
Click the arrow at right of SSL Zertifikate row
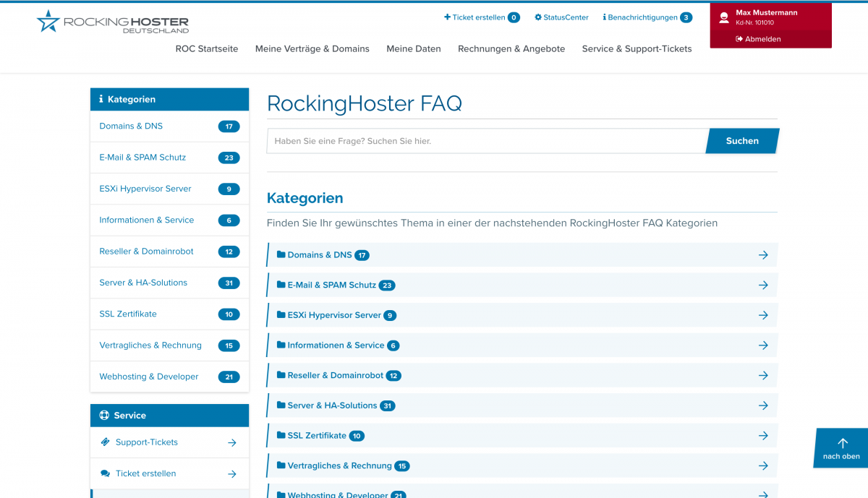click(763, 436)
